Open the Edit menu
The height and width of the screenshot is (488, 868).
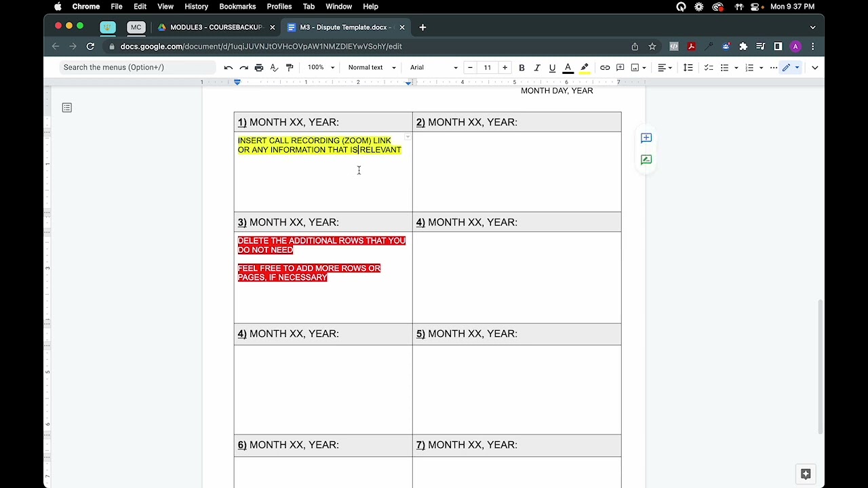pyautogui.click(x=140, y=6)
